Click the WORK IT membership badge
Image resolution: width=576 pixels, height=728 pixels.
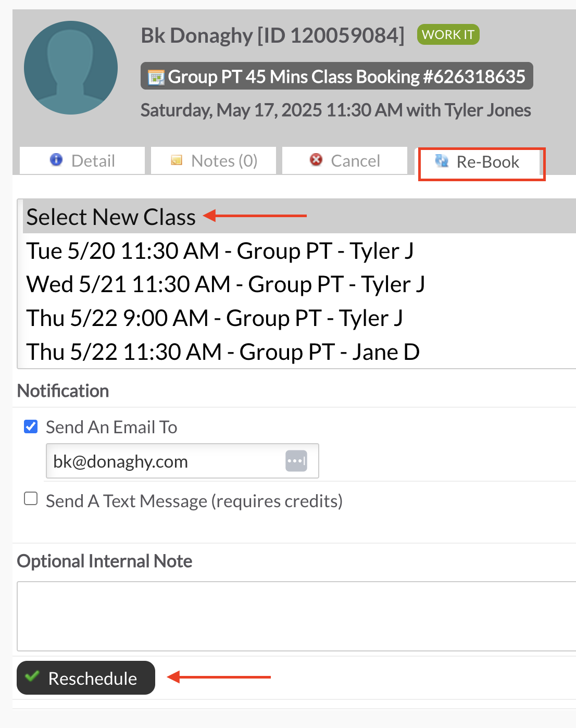448,35
